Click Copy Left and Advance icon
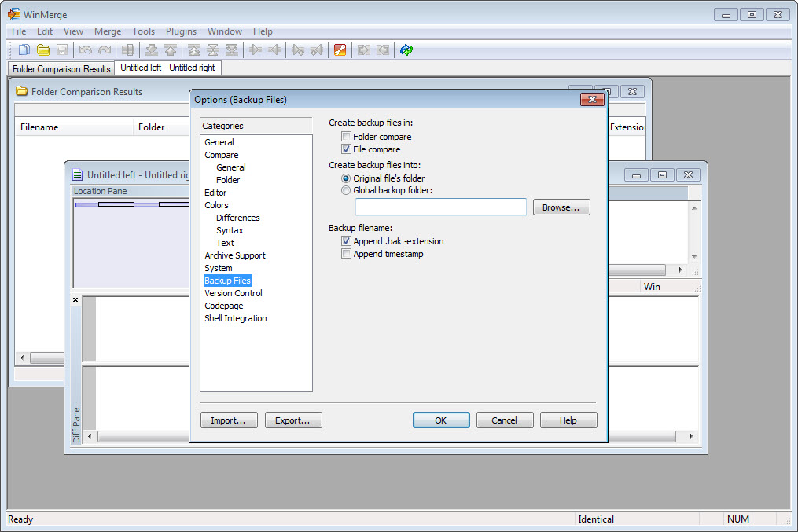Image resolution: width=798 pixels, height=532 pixels. (317, 50)
